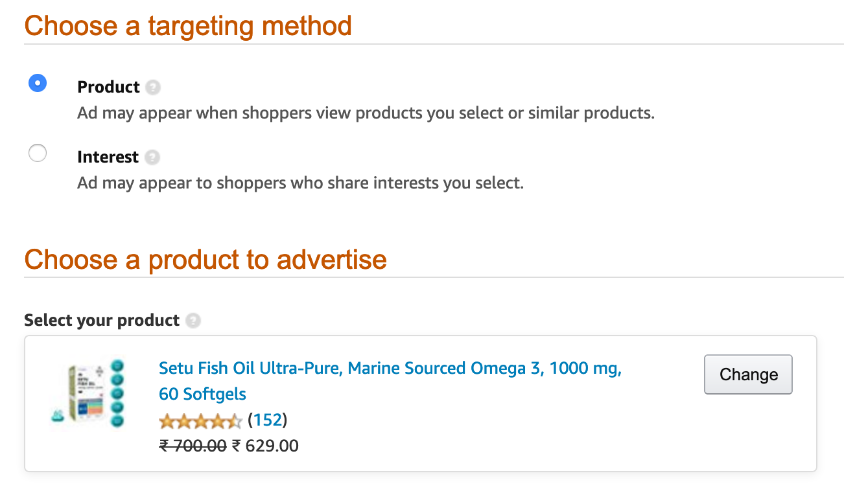Click the Select your product help icon
The image size is (844, 504).
(x=193, y=320)
